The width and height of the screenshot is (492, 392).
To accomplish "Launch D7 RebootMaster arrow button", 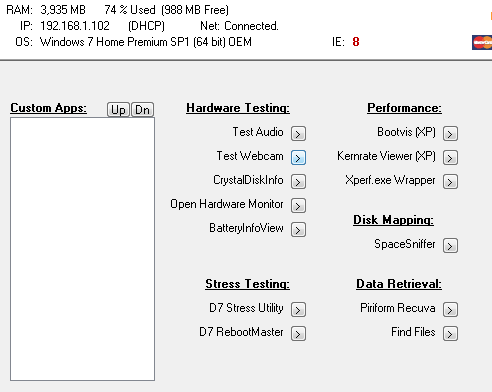I will pyautogui.click(x=298, y=334).
